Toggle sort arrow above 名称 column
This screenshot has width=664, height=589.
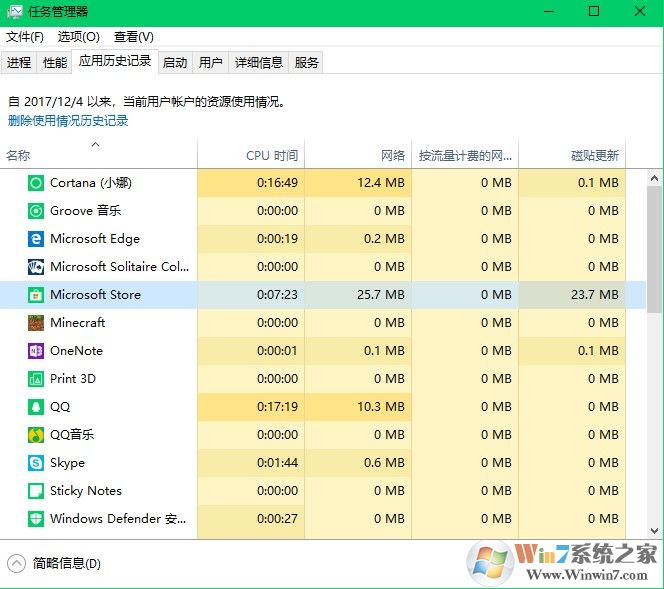tap(96, 145)
